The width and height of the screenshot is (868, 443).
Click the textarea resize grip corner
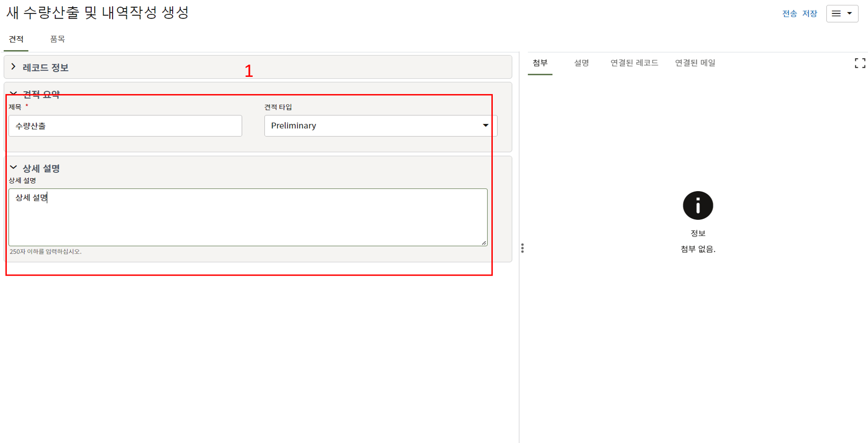click(x=484, y=243)
